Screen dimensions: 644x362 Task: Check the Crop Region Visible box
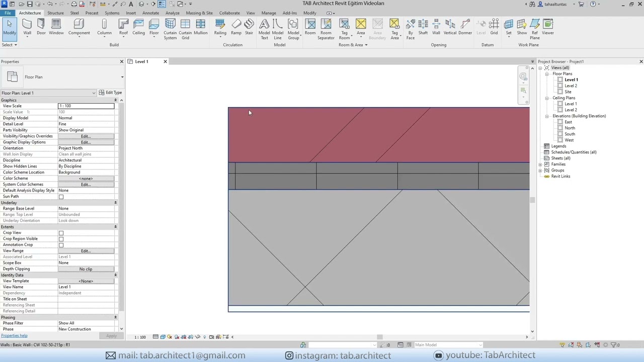pyautogui.click(x=61, y=239)
